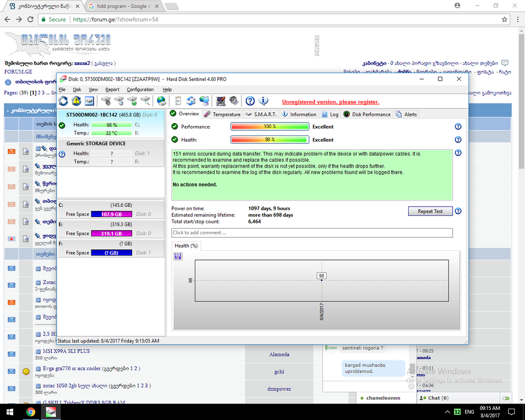Click the Repeat Test button
The image size is (525, 420).
pos(430,211)
